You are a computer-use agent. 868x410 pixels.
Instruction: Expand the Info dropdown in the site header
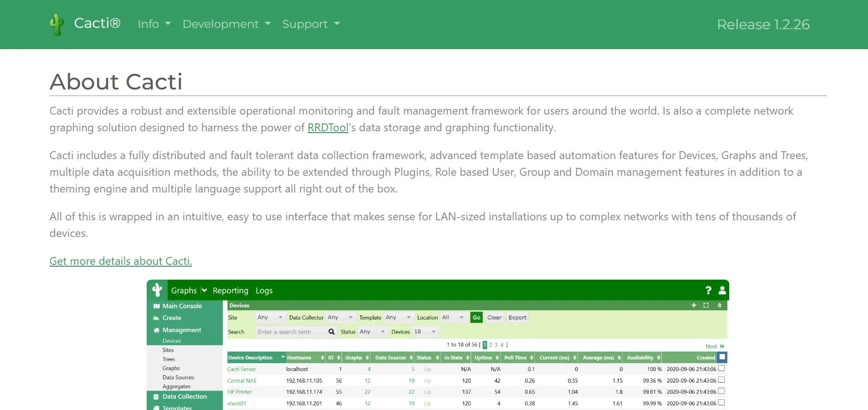click(154, 24)
